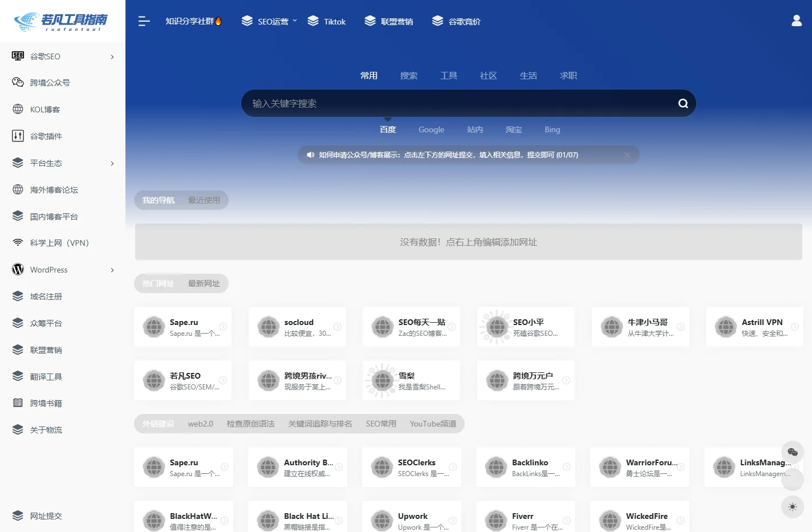
Task: Switch to the 求职 search category tab
Action: click(569, 76)
